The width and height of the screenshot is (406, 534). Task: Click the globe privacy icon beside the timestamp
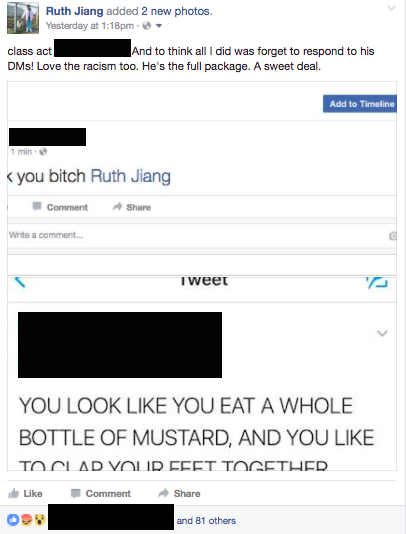click(146, 26)
